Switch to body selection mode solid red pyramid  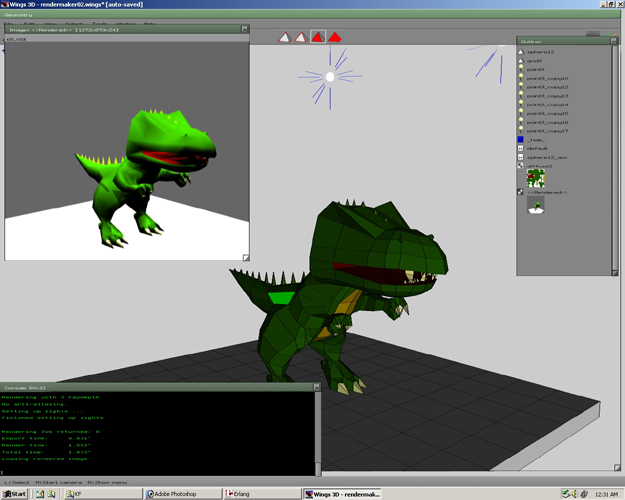tap(334, 37)
